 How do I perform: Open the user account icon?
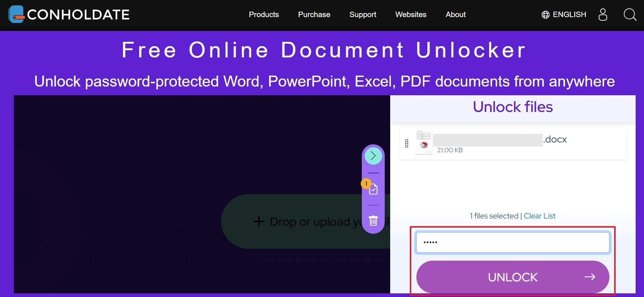[603, 15]
